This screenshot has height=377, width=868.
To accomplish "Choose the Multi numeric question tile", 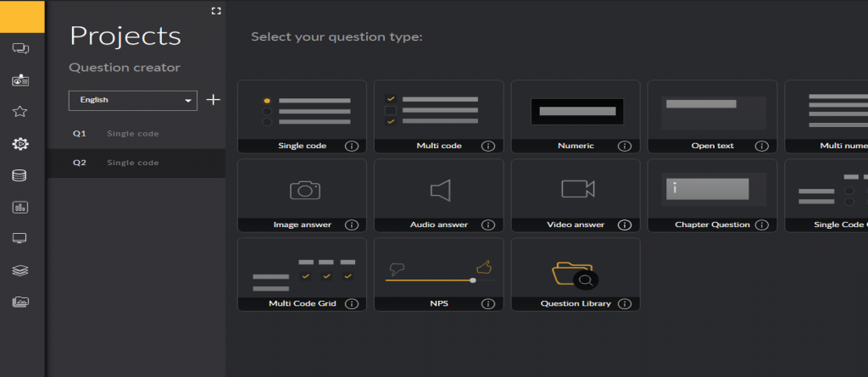I will click(826, 116).
